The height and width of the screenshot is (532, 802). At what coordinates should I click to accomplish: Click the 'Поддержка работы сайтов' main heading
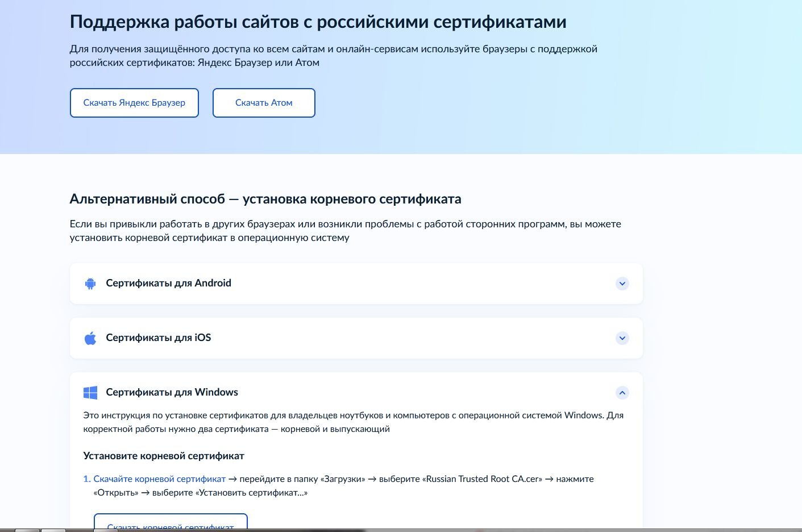click(318, 22)
